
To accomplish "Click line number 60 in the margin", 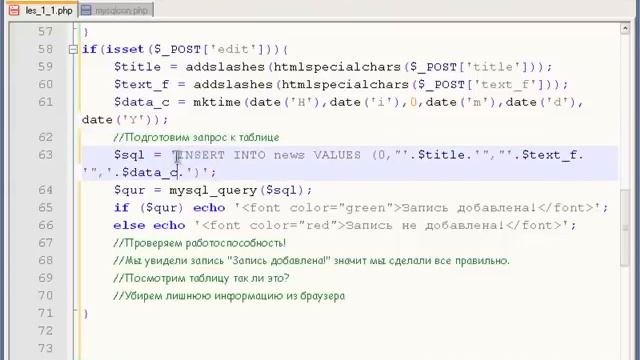I will coord(45,84).
